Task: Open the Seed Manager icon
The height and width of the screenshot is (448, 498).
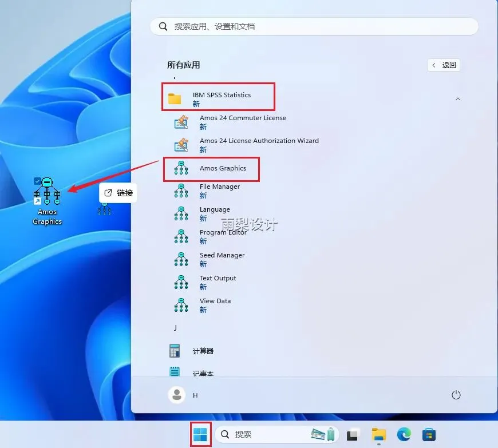Action: coord(181,259)
